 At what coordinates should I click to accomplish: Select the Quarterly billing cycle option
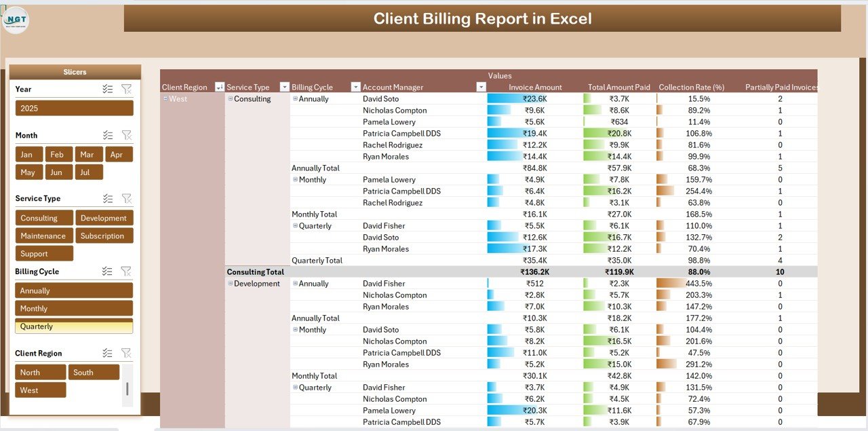tap(74, 326)
